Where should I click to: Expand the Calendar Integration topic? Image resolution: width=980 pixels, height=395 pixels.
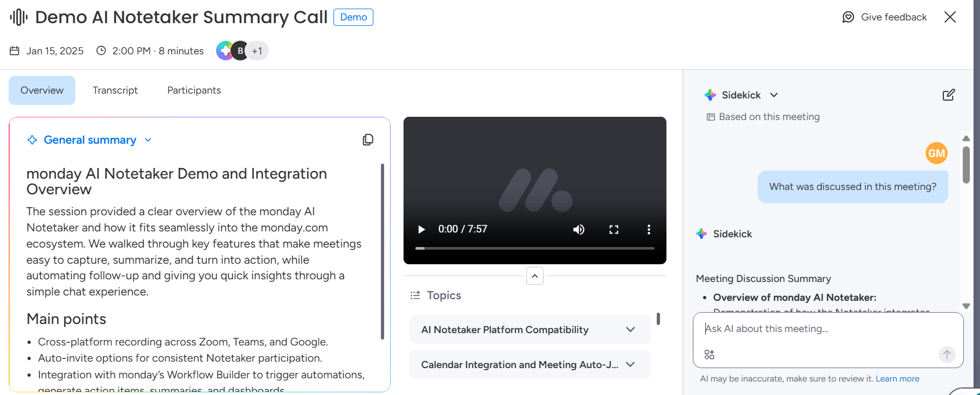pyautogui.click(x=630, y=364)
